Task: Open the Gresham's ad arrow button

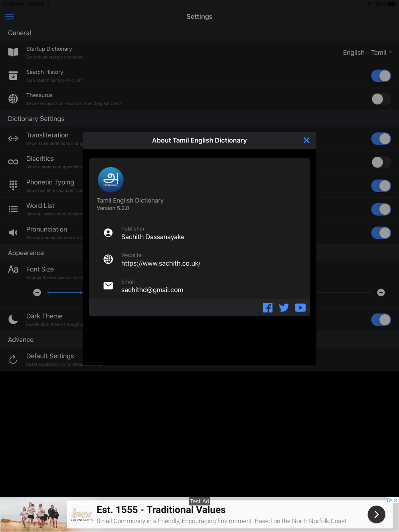Action: (376, 514)
